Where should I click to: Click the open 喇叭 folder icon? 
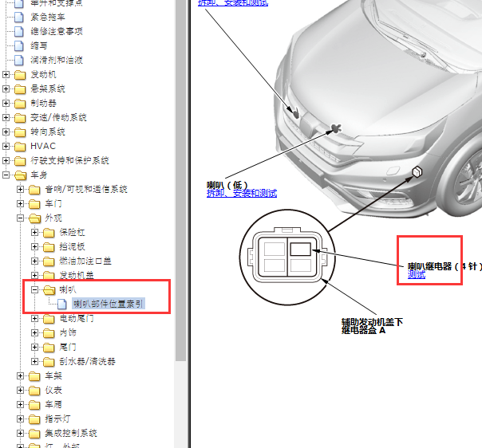coord(49,290)
